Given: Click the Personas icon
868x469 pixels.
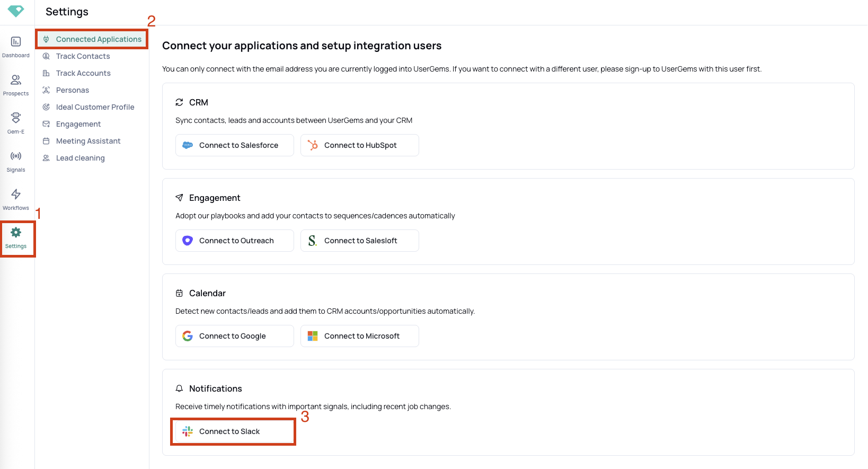Looking at the screenshot, I should click(x=46, y=90).
